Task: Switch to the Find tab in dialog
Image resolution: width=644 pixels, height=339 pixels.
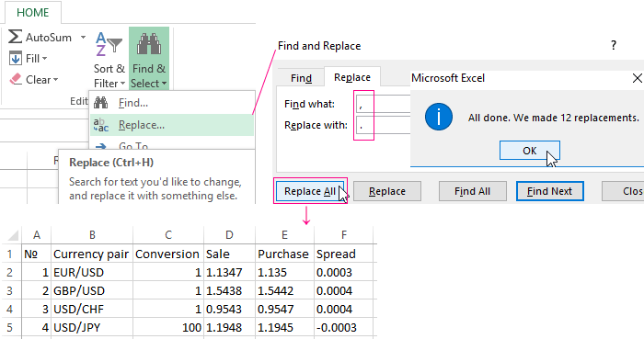Action: pyautogui.click(x=301, y=78)
